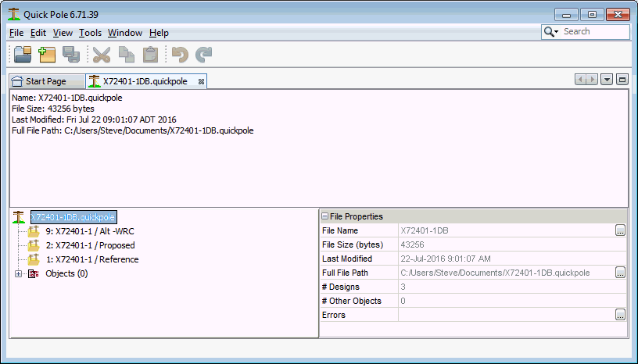Click the pole icon beside root node
Screen dimensions: 638x364
coord(18,217)
